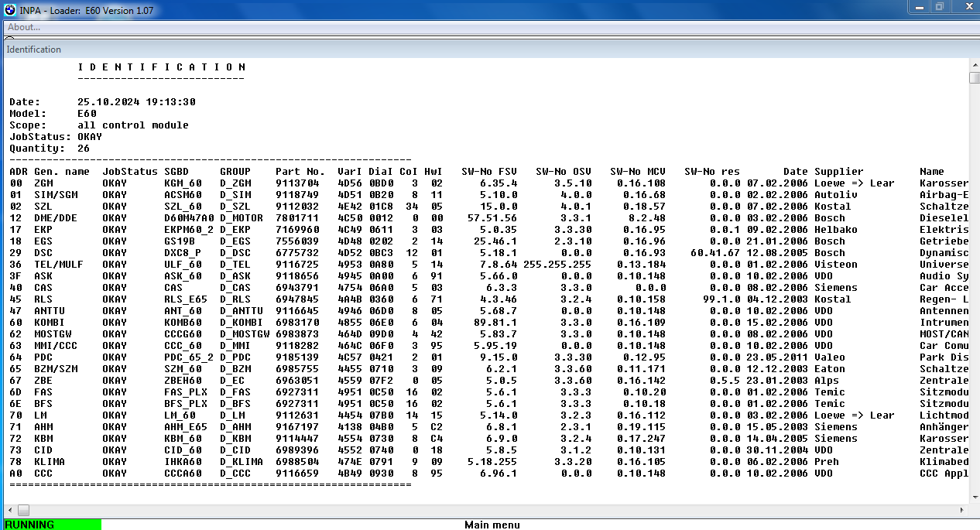The width and height of the screenshot is (980, 530).
Task: Click the Model E60 value
Action: pyautogui.click(x=87, y=113)
